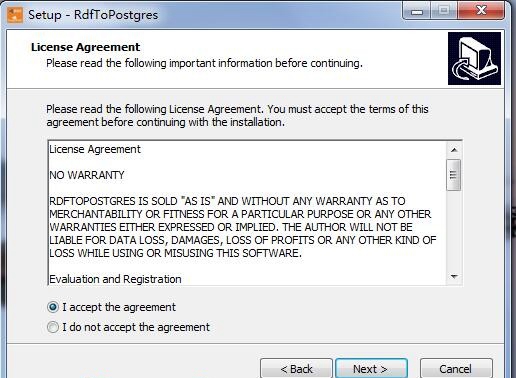Return with the Back button

click(x=296, y=369)
